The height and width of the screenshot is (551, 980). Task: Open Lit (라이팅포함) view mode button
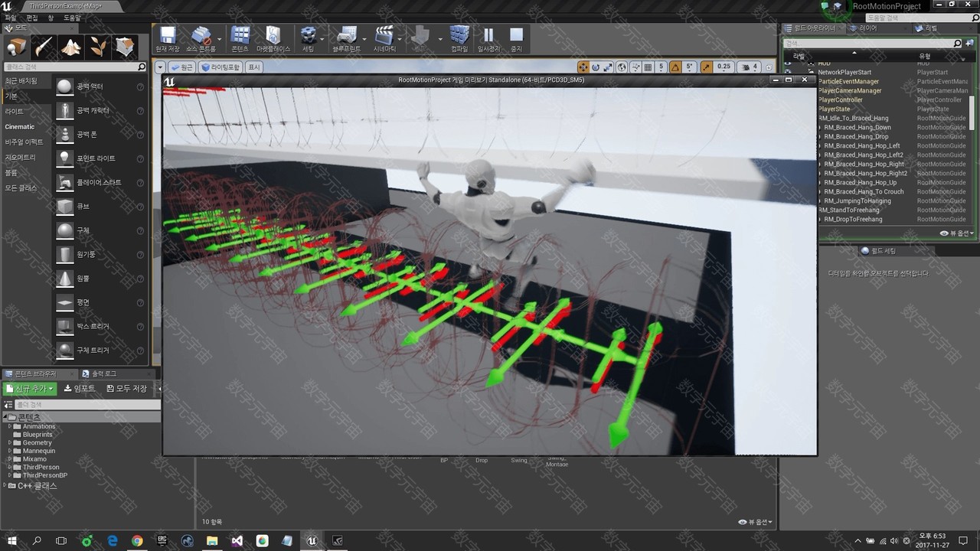pos(220,67)
